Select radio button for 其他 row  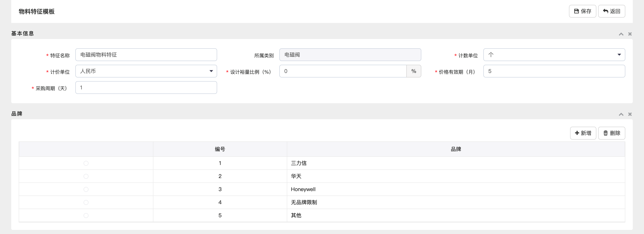coord(86,216)
